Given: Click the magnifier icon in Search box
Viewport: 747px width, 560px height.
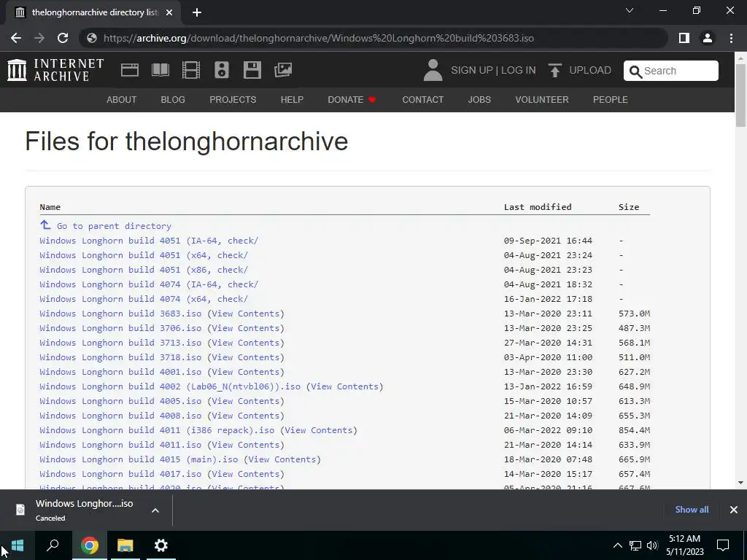Looking at the screenshot, I should [x=635, y=71].
